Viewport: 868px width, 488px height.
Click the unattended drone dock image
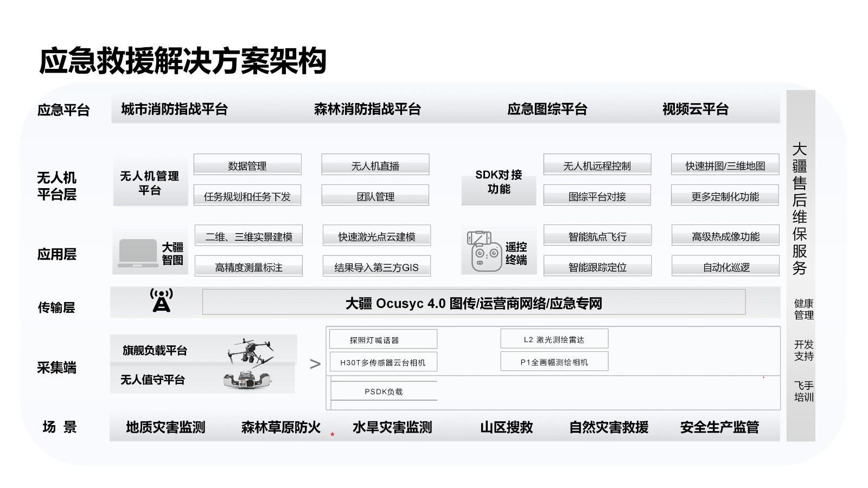pos(247,380)
